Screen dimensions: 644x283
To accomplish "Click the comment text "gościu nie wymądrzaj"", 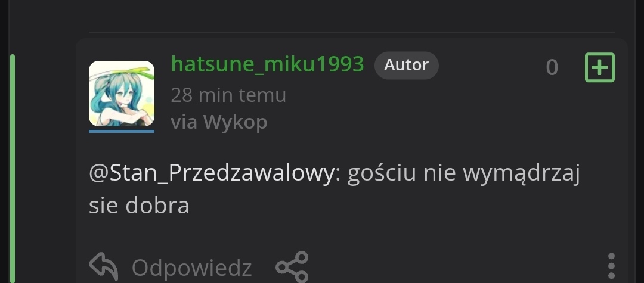I will (464, 173).
